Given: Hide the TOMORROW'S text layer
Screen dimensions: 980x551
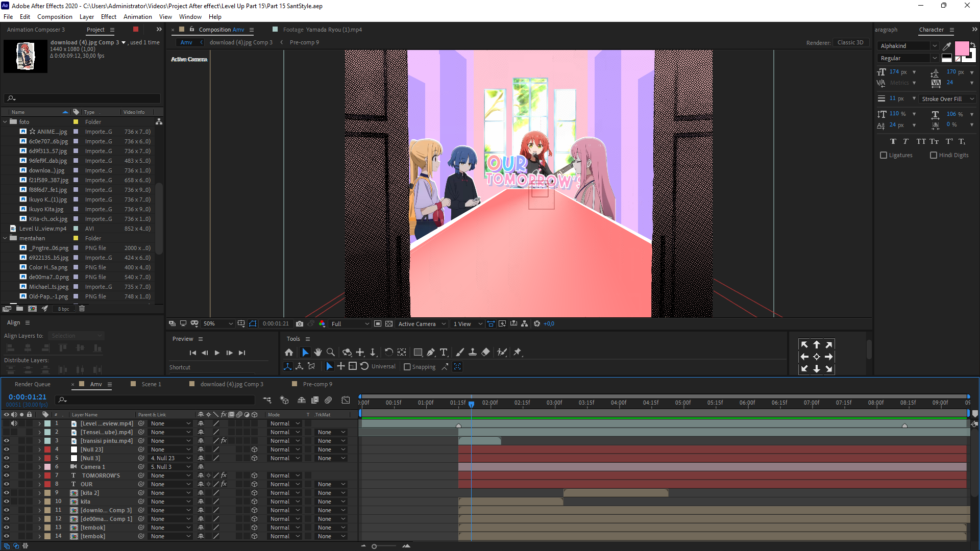Looking at the screenshot, I should 6,475.
